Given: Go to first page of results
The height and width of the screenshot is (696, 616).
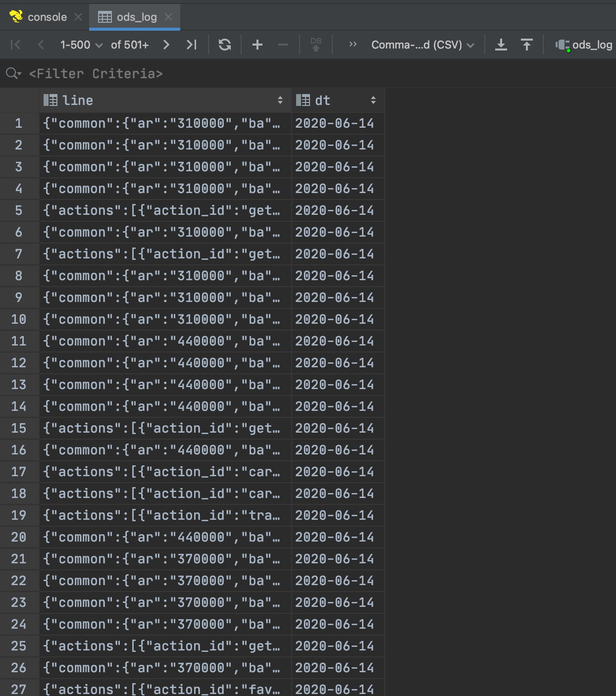Looking at the screenshot, I should click(15, 45).
